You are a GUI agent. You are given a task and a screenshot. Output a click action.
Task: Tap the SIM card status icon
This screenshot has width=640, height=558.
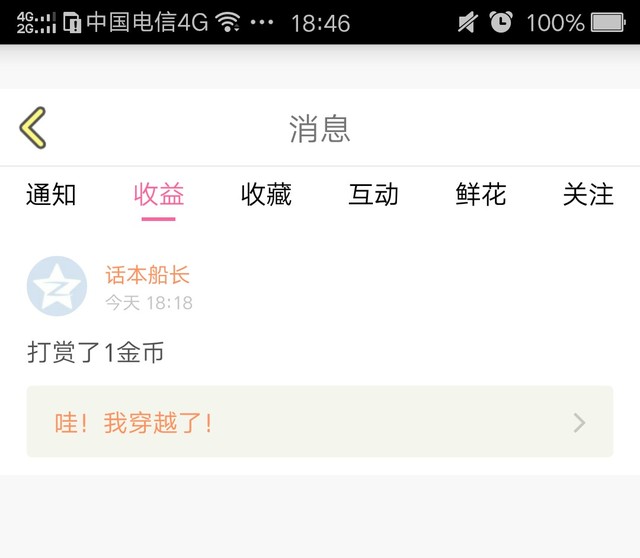(72, 22)
